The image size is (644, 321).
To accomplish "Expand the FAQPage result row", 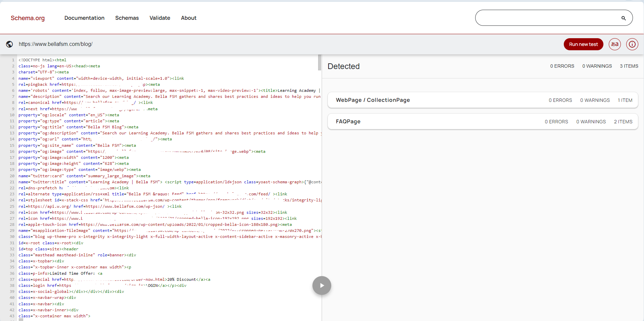I will click(x=483, y=122).
